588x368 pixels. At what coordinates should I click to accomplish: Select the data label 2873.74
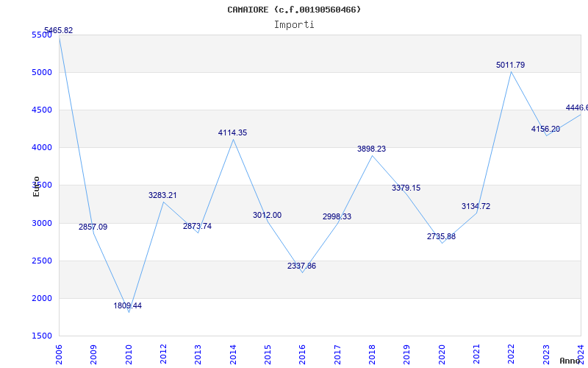pyautogui.click(x=197, y=226)
